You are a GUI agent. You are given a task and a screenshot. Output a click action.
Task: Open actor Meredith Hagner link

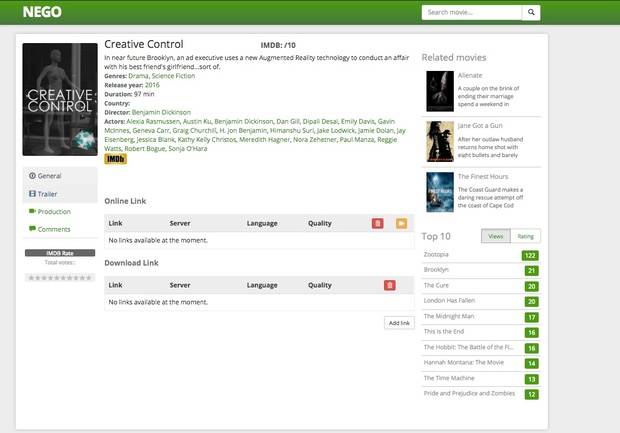[x=265, y=140]
